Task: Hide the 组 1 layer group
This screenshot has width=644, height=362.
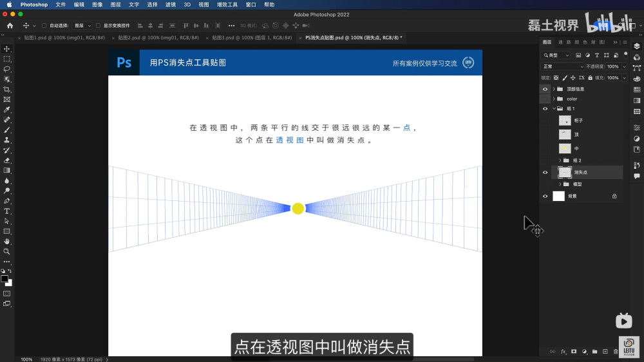Action: (x=545, y=109)
